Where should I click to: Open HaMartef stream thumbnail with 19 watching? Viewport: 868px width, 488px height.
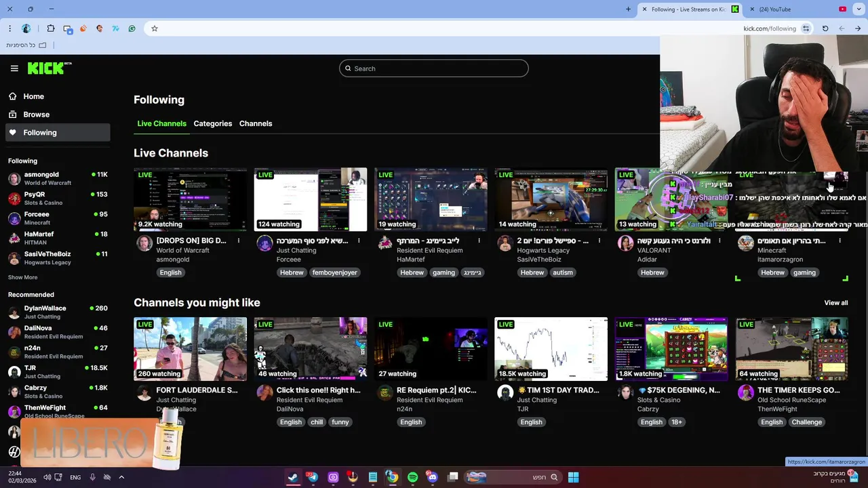tap(431, 199)
